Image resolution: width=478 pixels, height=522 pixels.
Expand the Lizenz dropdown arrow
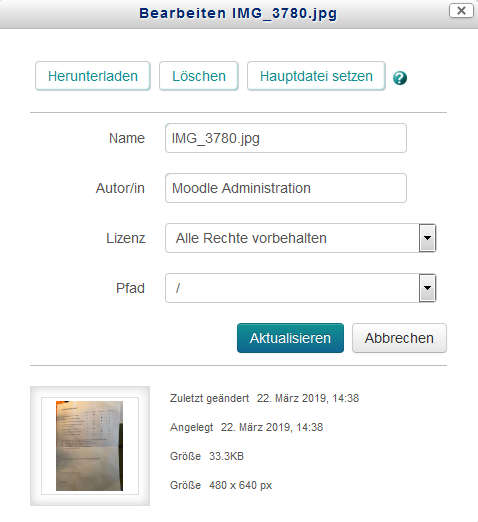[427, 238]
